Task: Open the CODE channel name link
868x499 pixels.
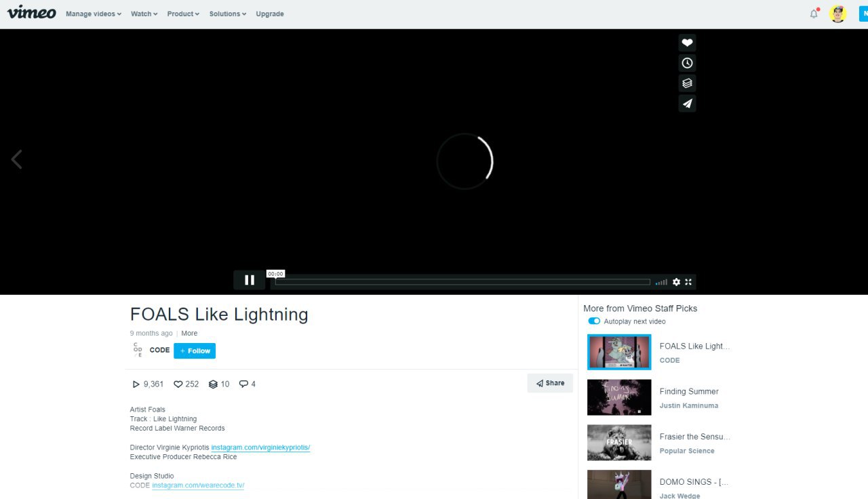Action: (159, 351)
